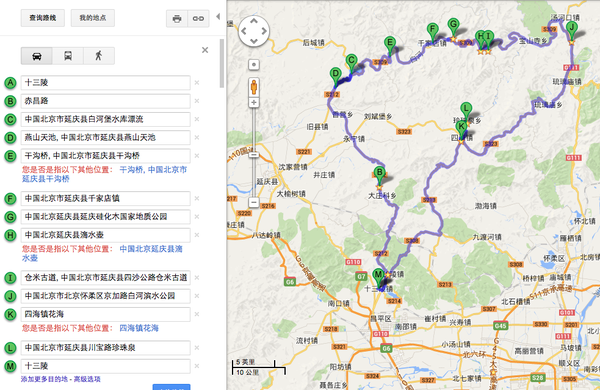The height and width of the screenshot is (390, 600).
Task: Click the 添加更多目的地 link
Action: click(46, 379)
